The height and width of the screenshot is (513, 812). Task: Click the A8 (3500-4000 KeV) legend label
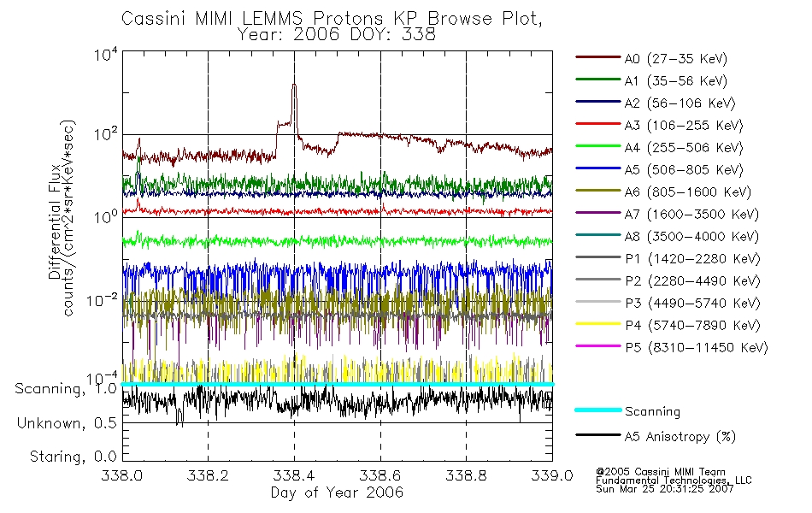(x=691, y=237)
